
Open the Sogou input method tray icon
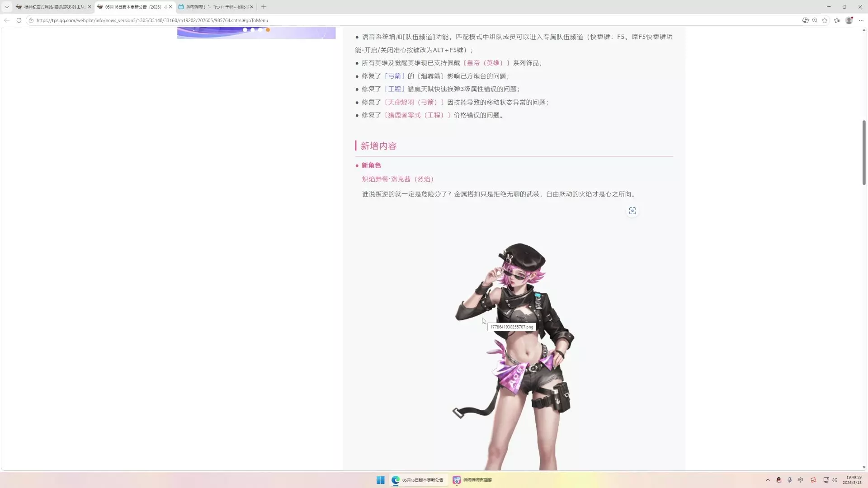[813, 480]
